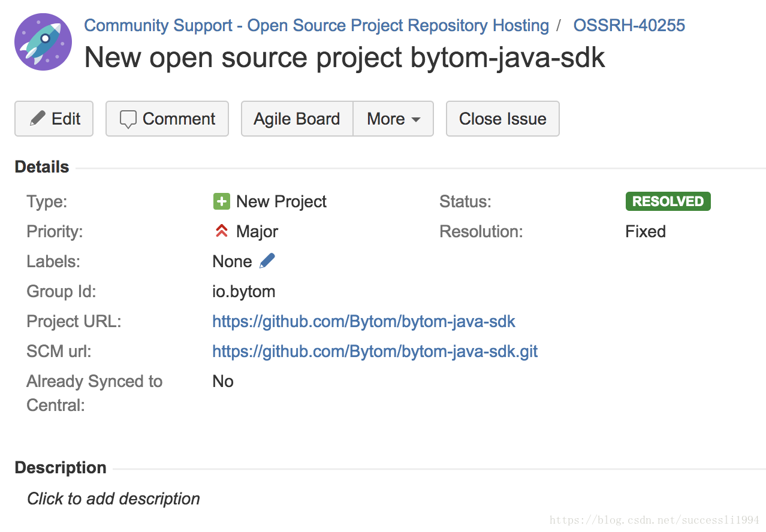Click the Already Synced to Central label
766x532 pixels.
[94, 393]
